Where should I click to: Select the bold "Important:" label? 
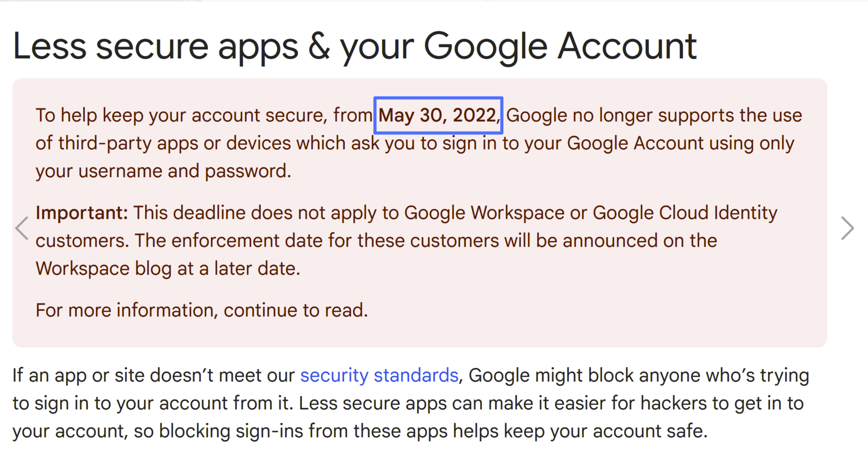click(82, 213)
